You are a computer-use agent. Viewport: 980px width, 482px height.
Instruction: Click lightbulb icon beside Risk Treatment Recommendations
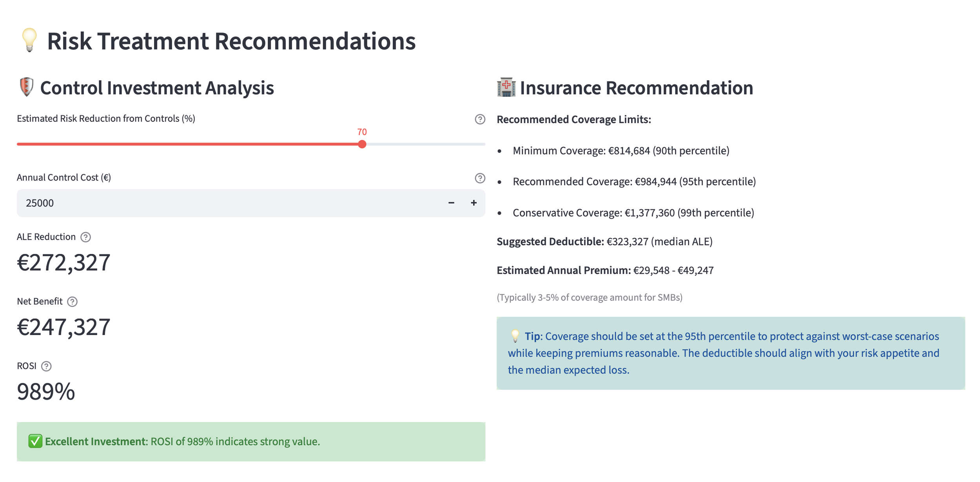pos(29,40)
